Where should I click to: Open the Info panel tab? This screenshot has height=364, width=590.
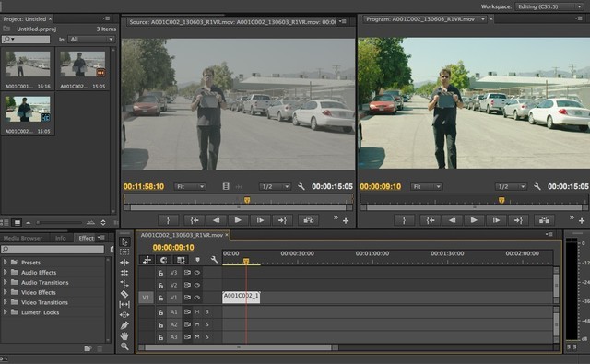tap(60, 238)
